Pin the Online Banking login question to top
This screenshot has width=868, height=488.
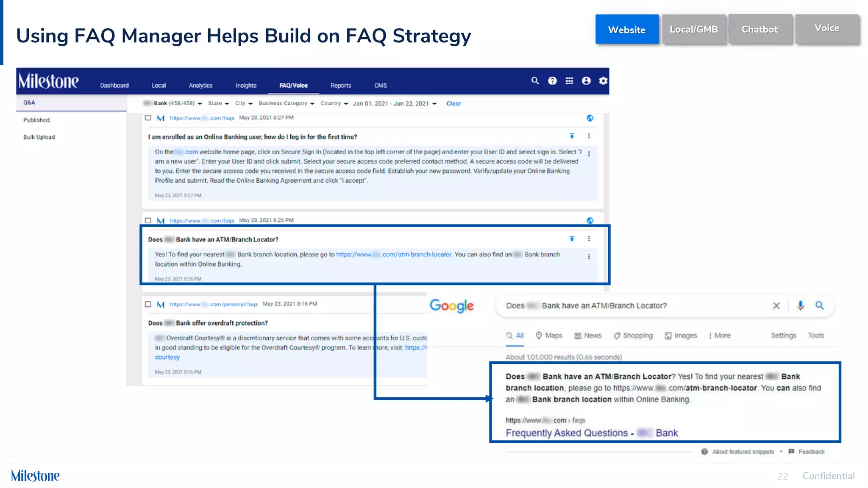572,136
